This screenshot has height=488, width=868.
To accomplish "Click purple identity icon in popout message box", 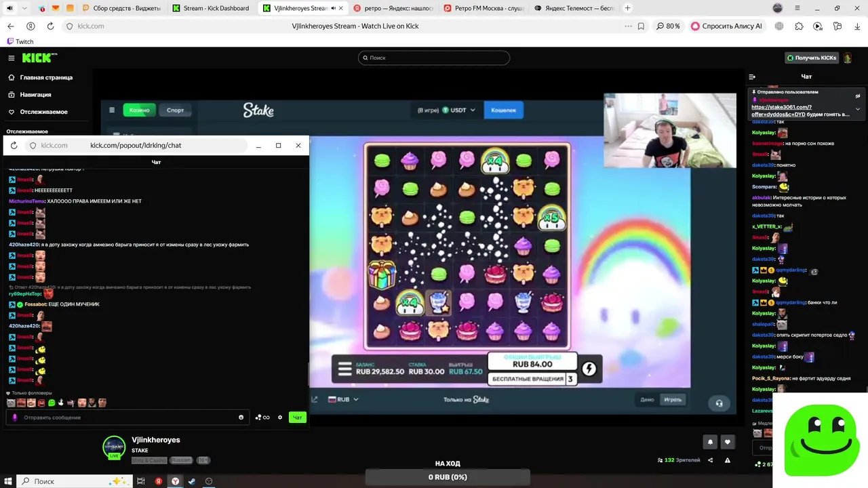I will [15, 418].
